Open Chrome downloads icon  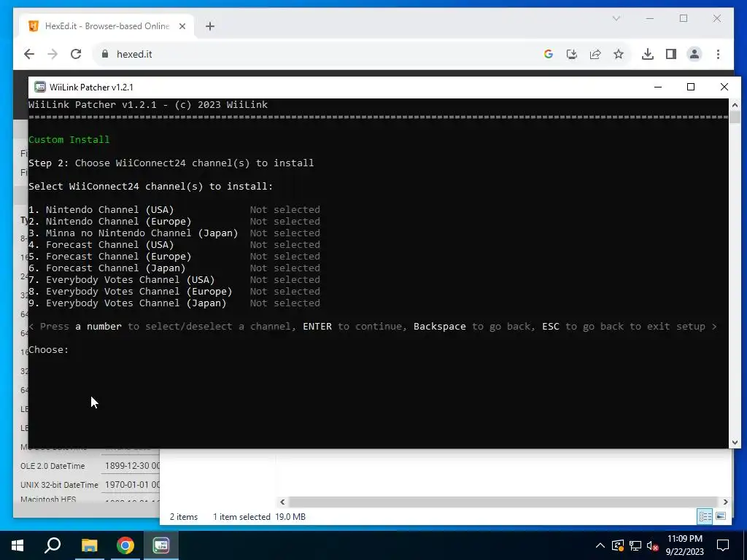click(x=648, y=54)
